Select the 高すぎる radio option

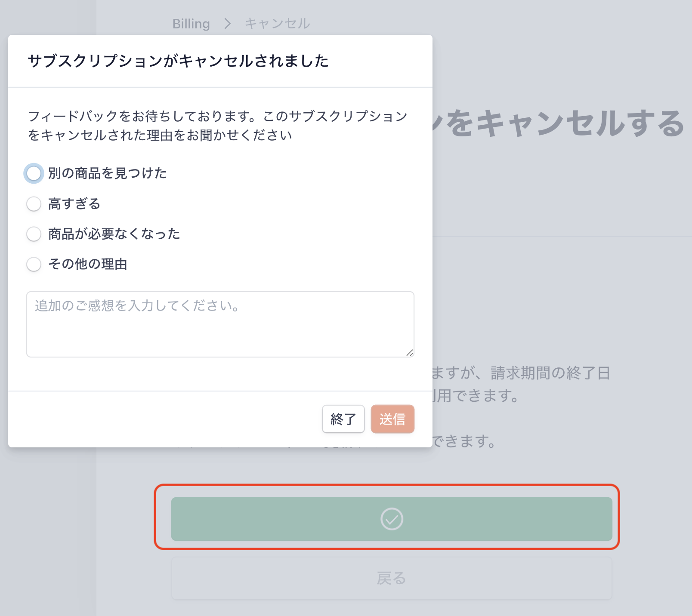(34, 204)
